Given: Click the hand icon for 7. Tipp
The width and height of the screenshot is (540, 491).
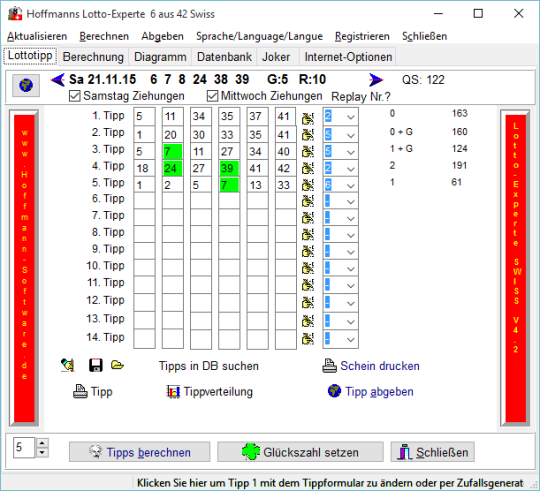Looking at the screenshot, I should coord(308,218).
